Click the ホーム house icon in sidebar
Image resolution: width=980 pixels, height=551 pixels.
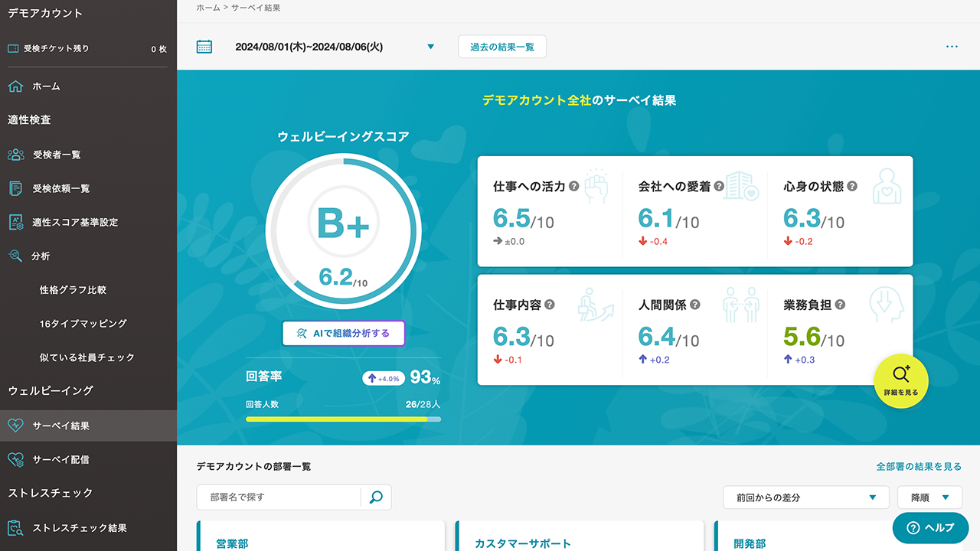17,86
